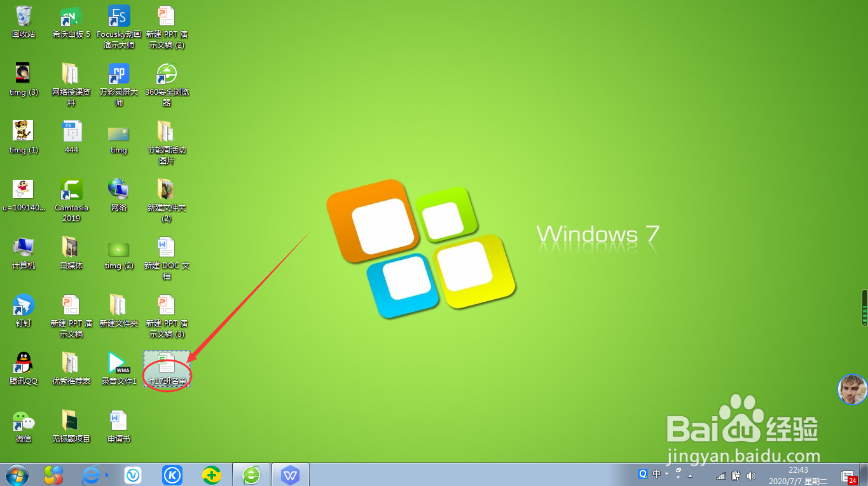Select the 新建 DOC 文档 file
Viewport: 868px width, 486px height.
[167, 259]
